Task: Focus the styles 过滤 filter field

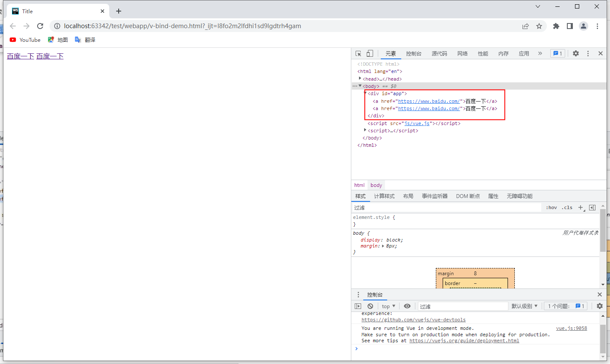Action: (447, 208)
